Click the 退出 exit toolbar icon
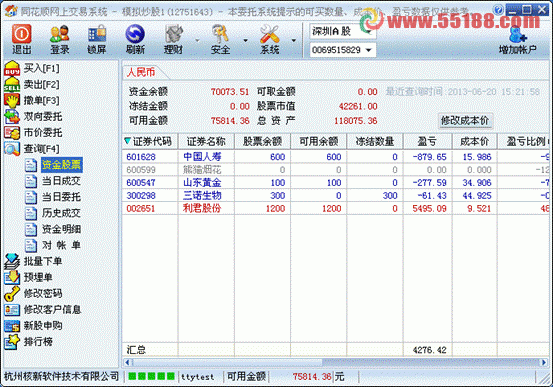Viewport: 553px width, 387px height. [22, 39]
